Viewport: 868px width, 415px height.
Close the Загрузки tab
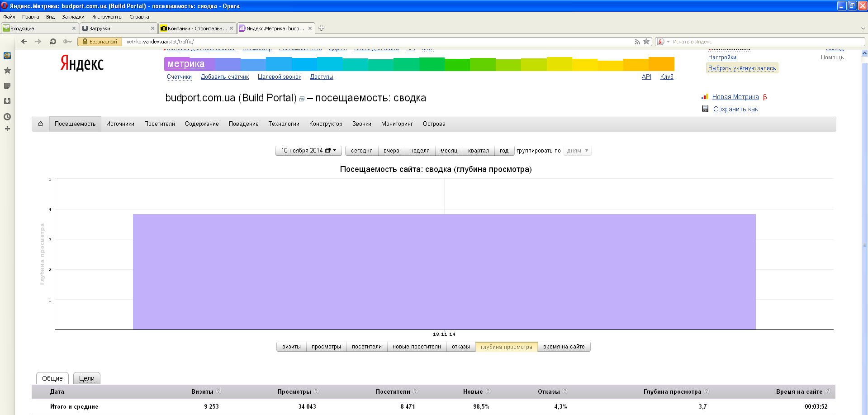tap(152, 28)
